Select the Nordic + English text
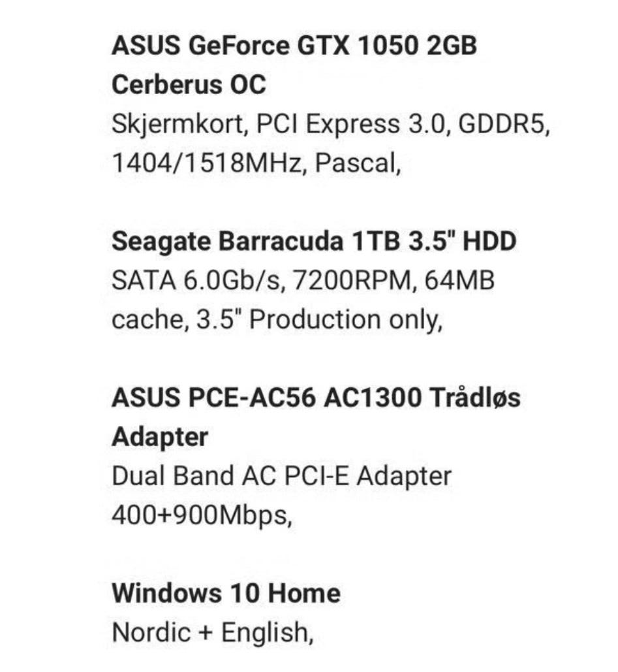 point(213,633)
